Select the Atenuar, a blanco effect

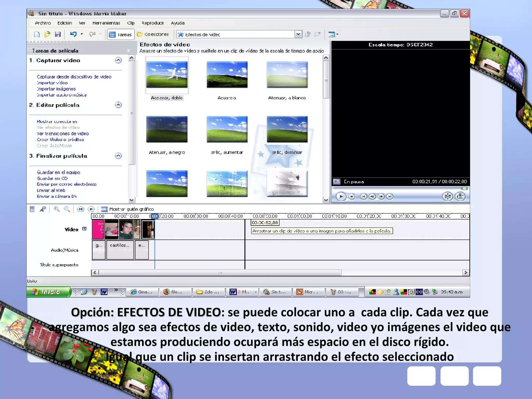[x=287, y=75]
